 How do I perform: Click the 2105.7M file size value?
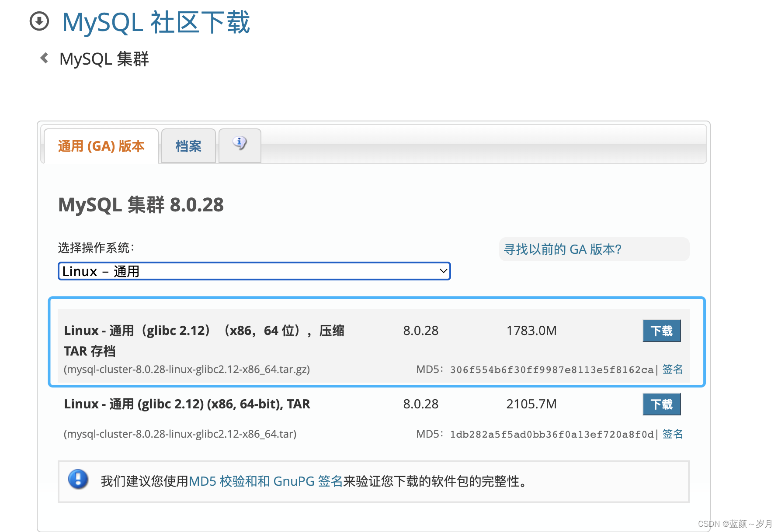(x=531, y=404)
